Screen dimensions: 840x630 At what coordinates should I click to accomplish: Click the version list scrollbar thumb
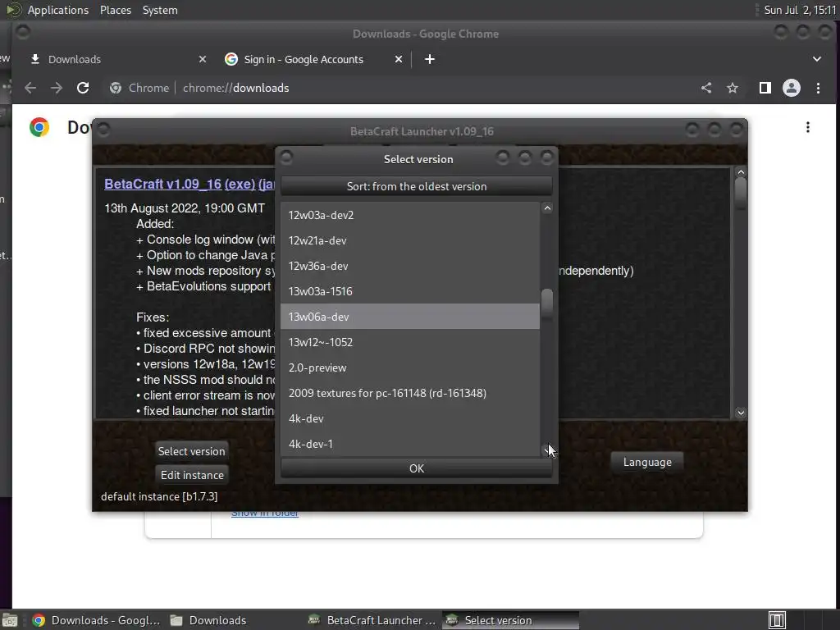[547, 305]
